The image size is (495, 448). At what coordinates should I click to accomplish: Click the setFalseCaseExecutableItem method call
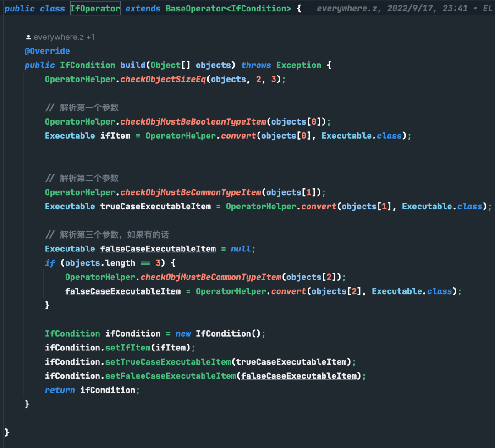tap(170, 376)
